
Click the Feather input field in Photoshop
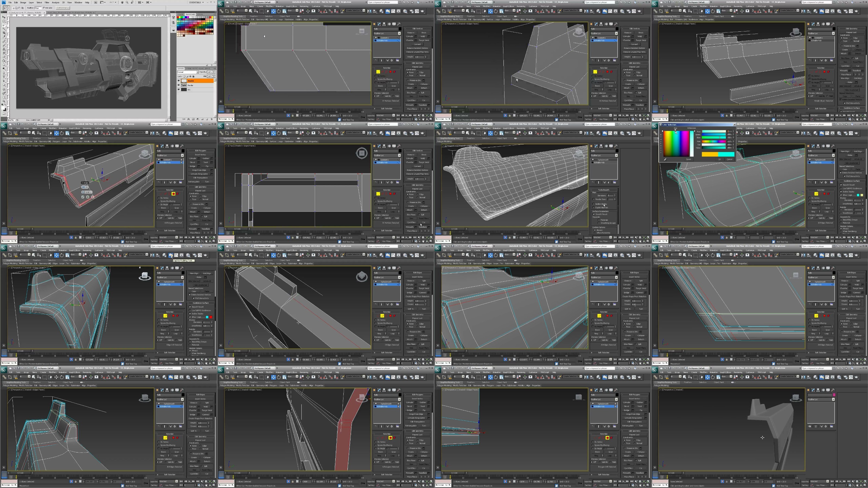(x=38, y=8)
